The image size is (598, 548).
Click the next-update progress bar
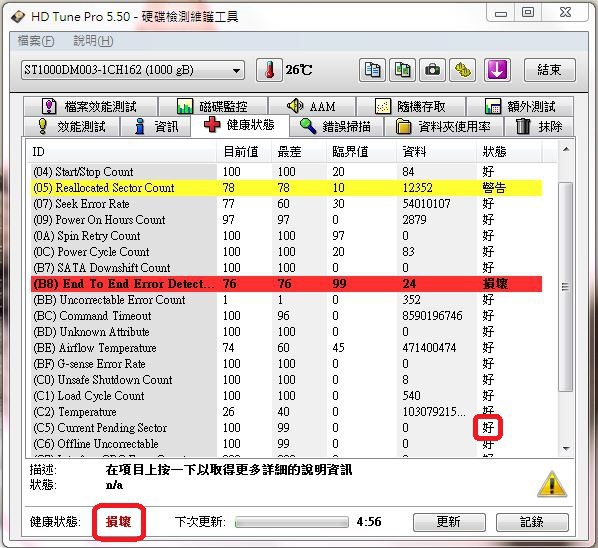coord(292,522)
